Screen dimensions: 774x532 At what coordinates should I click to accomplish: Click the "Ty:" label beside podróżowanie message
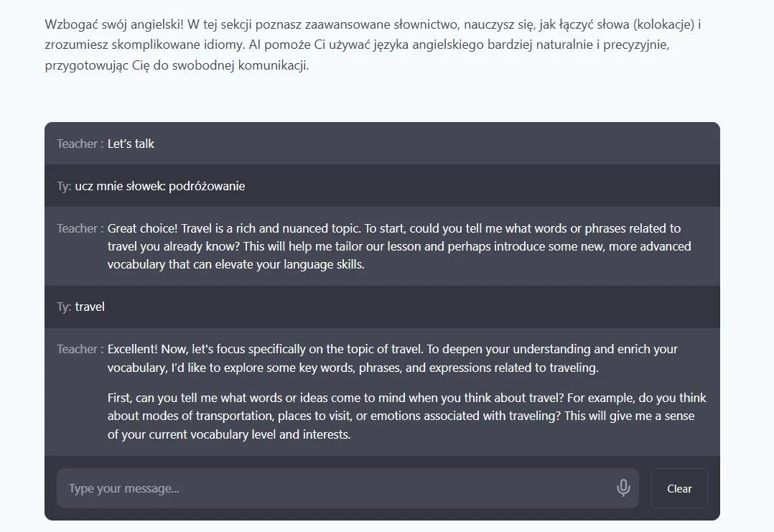[64, 186]
